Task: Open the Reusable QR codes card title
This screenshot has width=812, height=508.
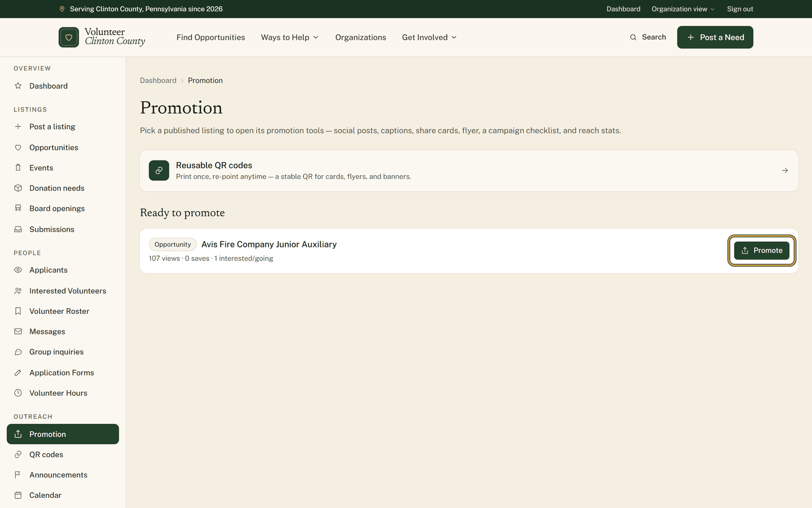Action: [x=214, y=165]
